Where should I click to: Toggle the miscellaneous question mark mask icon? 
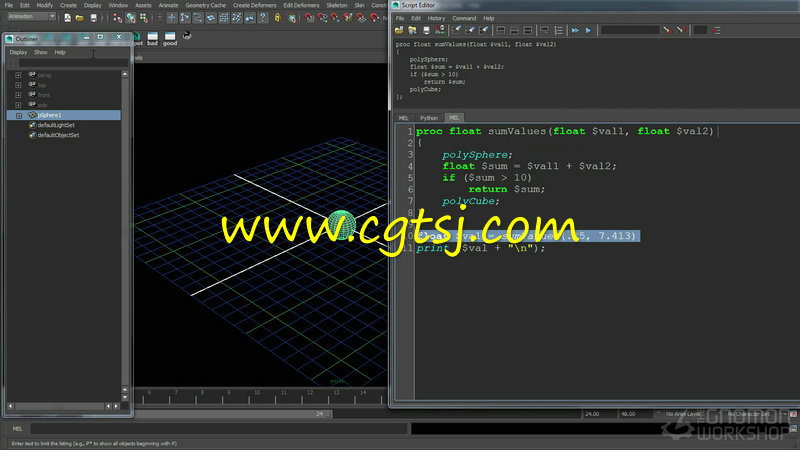click(x=263, y=18)
